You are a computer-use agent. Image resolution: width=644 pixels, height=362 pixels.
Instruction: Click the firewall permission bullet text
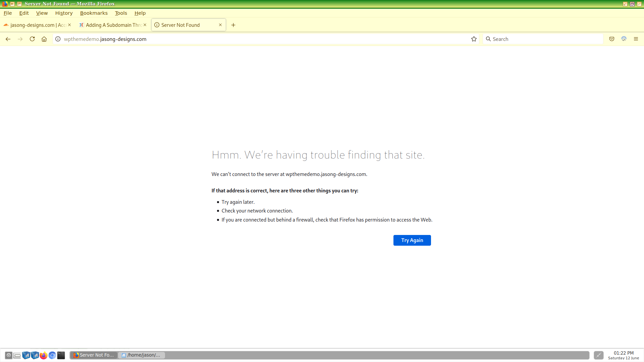(x=327, y=220)
